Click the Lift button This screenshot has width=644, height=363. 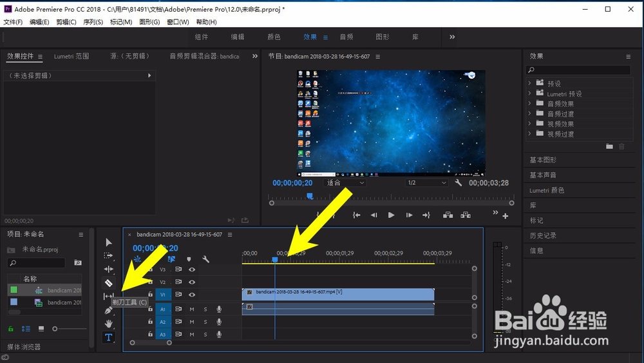tap(448, 215)
